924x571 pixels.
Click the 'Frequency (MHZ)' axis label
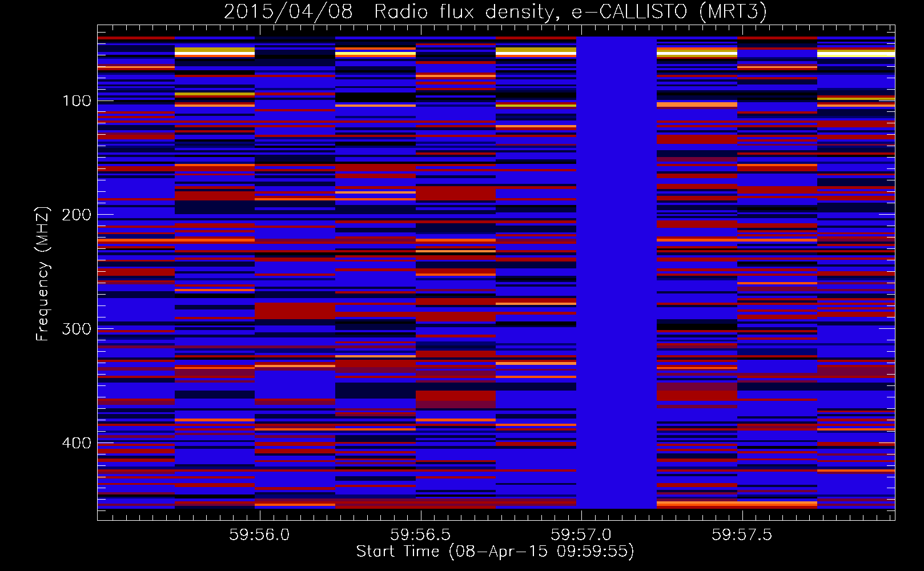click(x=42, y=274)
